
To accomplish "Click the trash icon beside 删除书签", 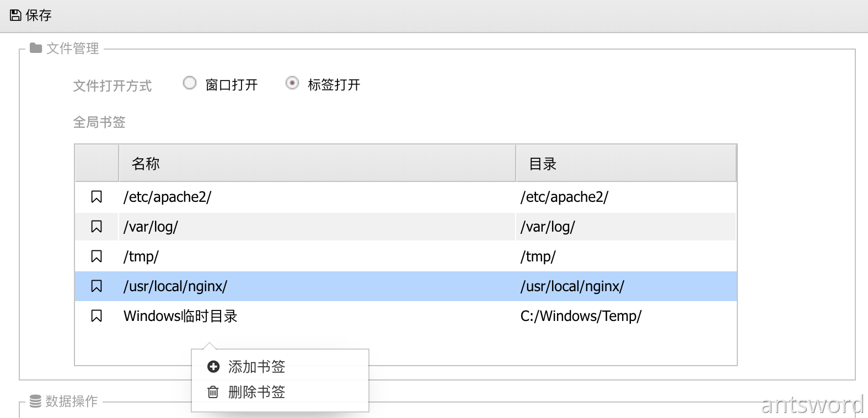I will 213,392.
